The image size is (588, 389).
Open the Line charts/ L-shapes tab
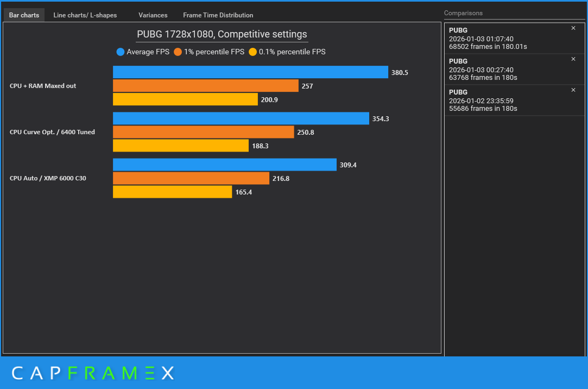point(85,15)
